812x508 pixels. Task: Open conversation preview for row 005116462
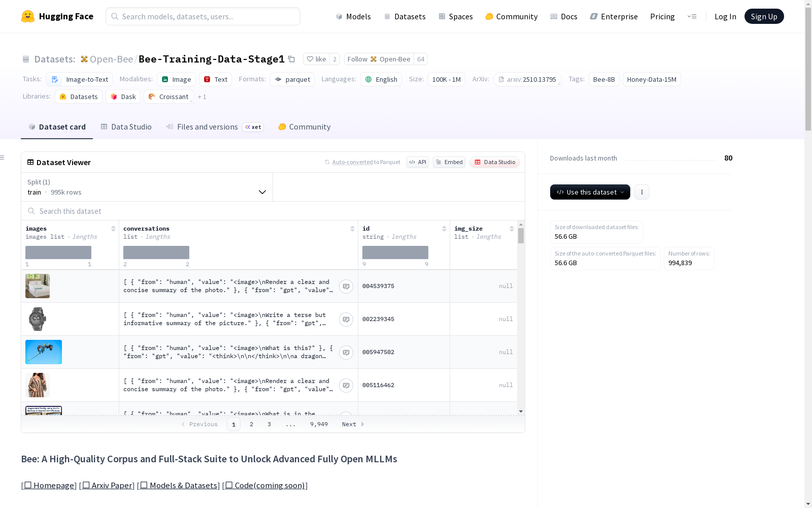pyautogui.click(x=346, y=386)
